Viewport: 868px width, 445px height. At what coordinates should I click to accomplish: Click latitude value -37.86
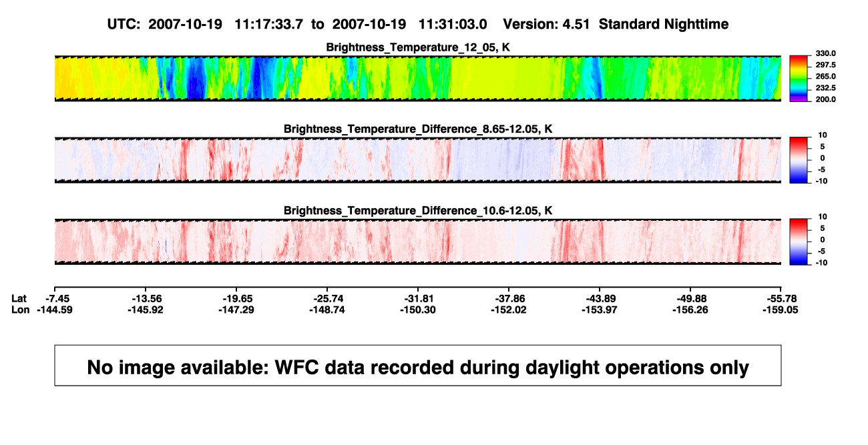tap(509, 298)
